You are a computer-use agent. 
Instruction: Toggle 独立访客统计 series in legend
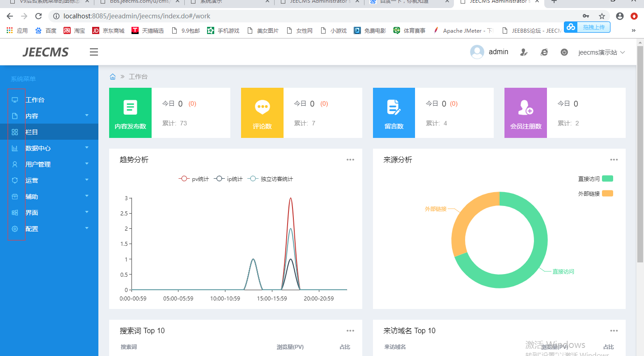[x=271, y=179]
